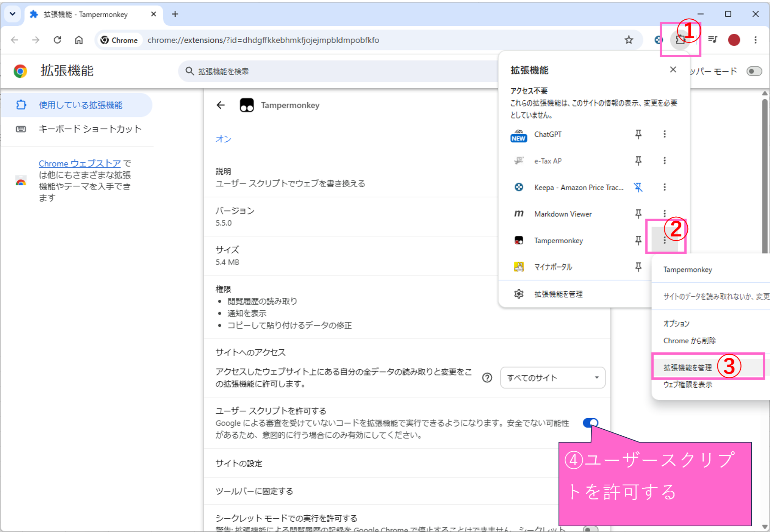This screenshot has height=532, width=776.
Task: Pin the マイナポータル extension
Action: pos(638,267)
